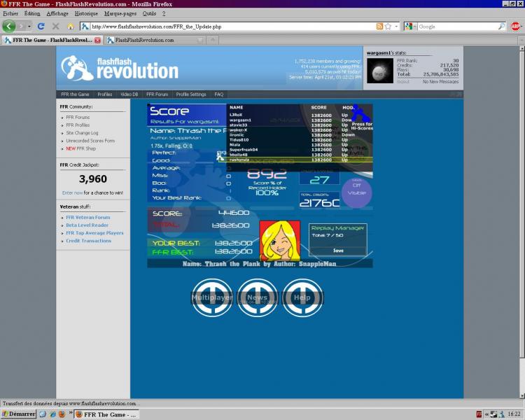Click the RSS feed icon in the URL bar

click(379, 27)
